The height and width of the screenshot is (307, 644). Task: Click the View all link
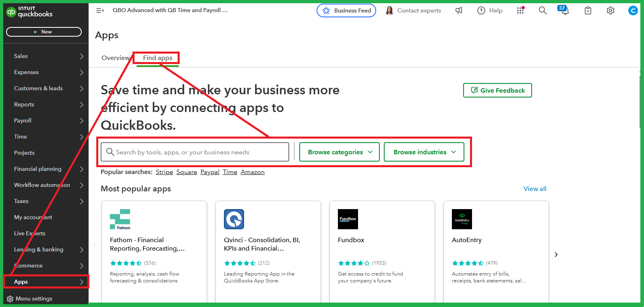tap(535, 189)
